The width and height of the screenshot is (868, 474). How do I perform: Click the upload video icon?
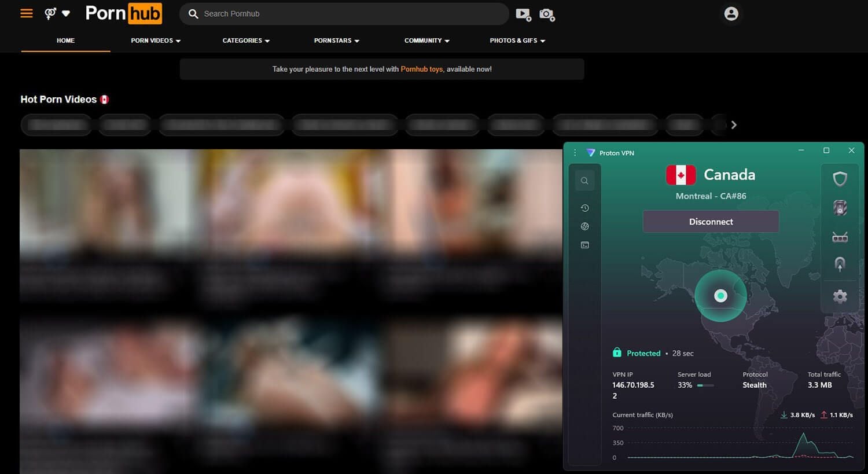523,14
